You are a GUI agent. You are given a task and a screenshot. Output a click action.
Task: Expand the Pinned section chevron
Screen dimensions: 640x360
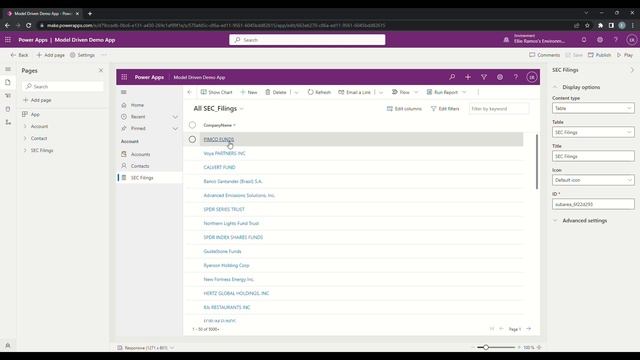175,129
